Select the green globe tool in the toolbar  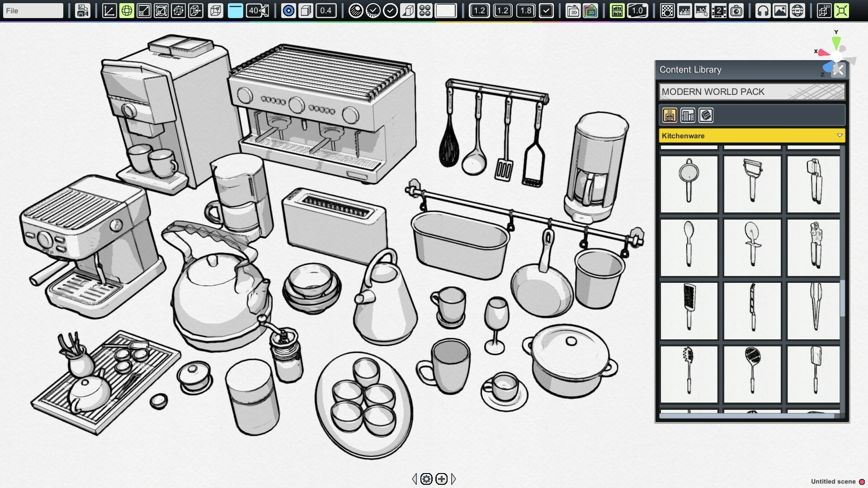pyautogui.click(x=126, y=10)
